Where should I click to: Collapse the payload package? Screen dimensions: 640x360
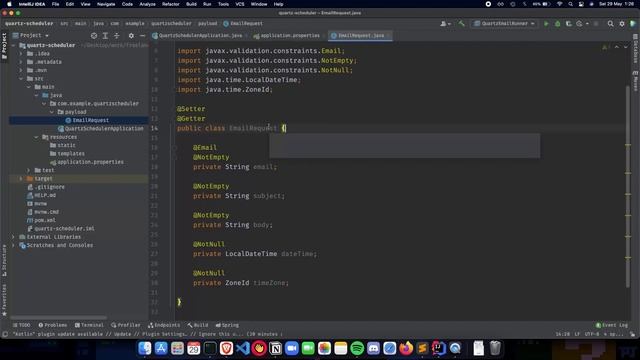pos(52,112)
